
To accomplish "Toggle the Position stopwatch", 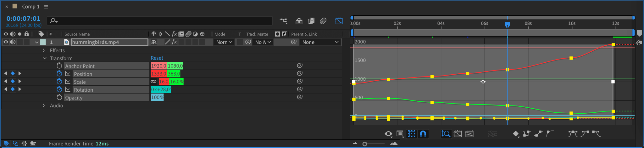I will coord(59,74).
